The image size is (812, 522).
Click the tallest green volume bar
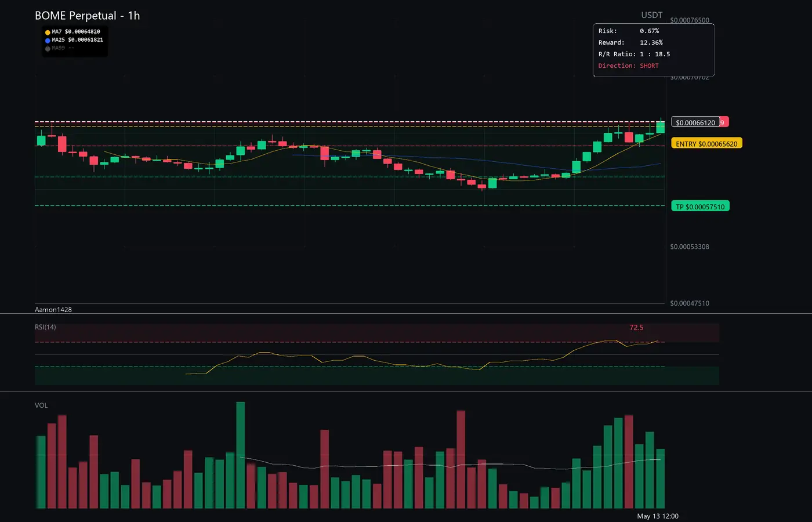coord(241,455)
